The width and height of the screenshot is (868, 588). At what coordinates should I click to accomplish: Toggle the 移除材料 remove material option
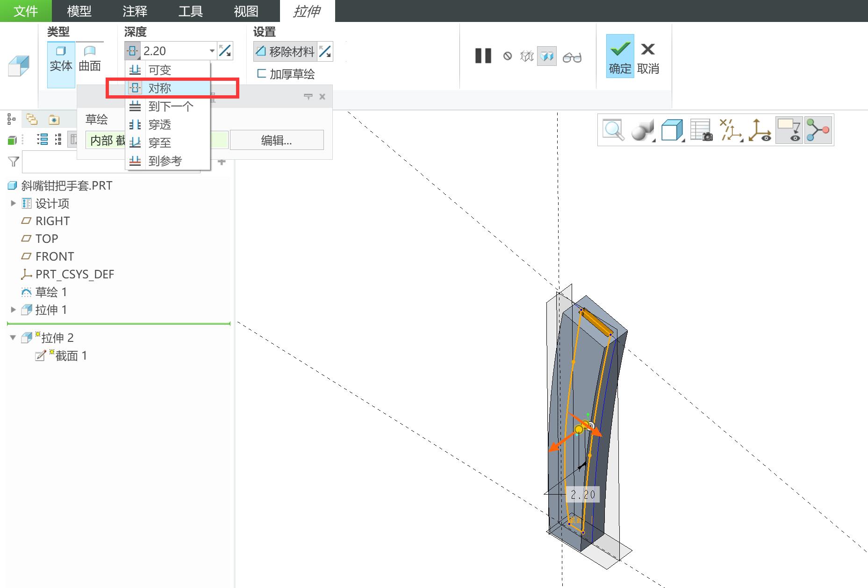[x=285, y=51]
